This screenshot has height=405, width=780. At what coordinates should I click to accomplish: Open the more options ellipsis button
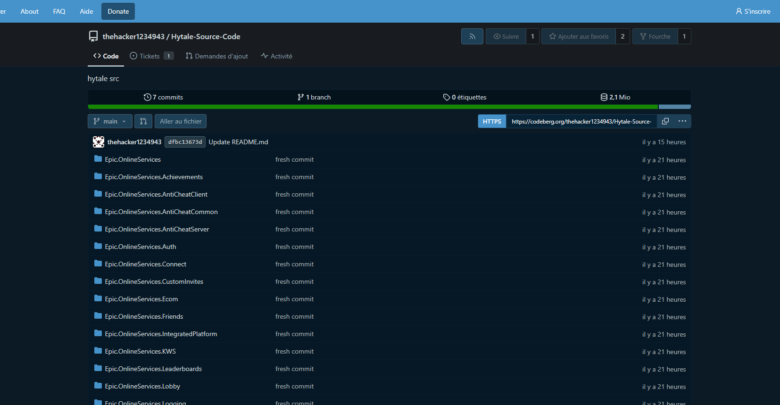(682, 121)
